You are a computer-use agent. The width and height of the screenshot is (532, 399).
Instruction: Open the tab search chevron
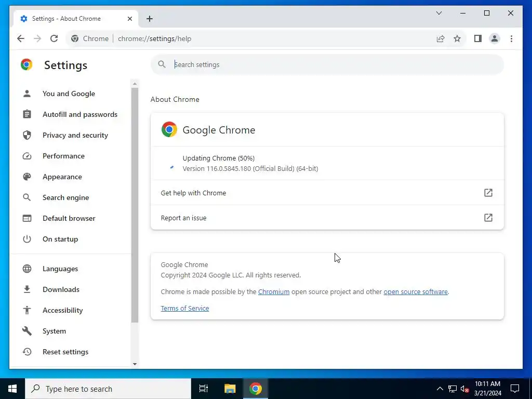[x=438, y=13]
